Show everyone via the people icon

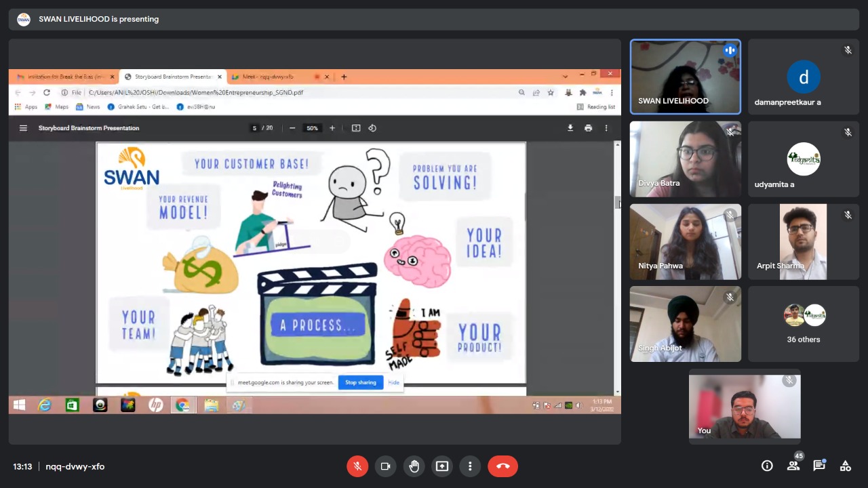[793, 466]
